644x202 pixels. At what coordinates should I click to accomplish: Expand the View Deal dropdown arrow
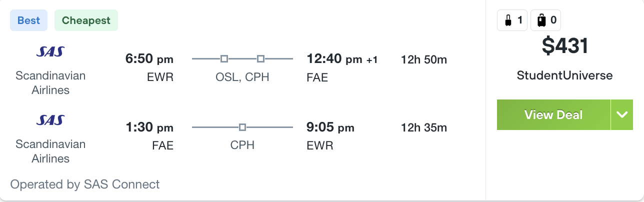click(x=622, y=114)
